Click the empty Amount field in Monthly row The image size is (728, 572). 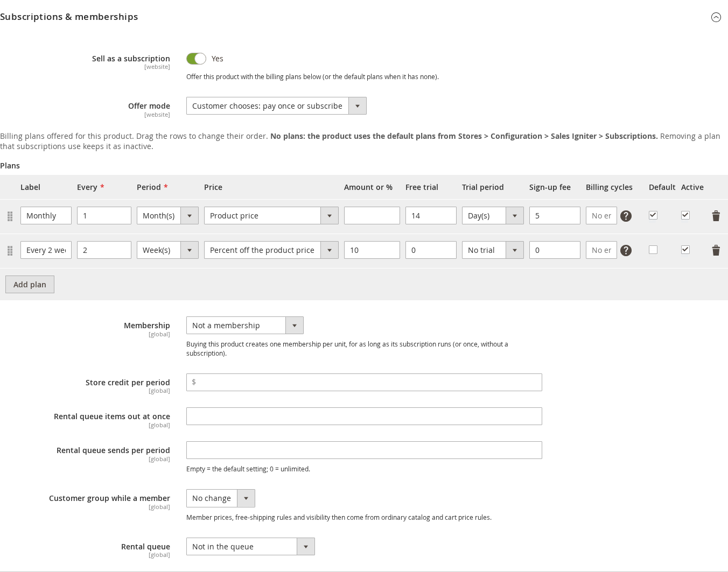click(x=372, y=216)
